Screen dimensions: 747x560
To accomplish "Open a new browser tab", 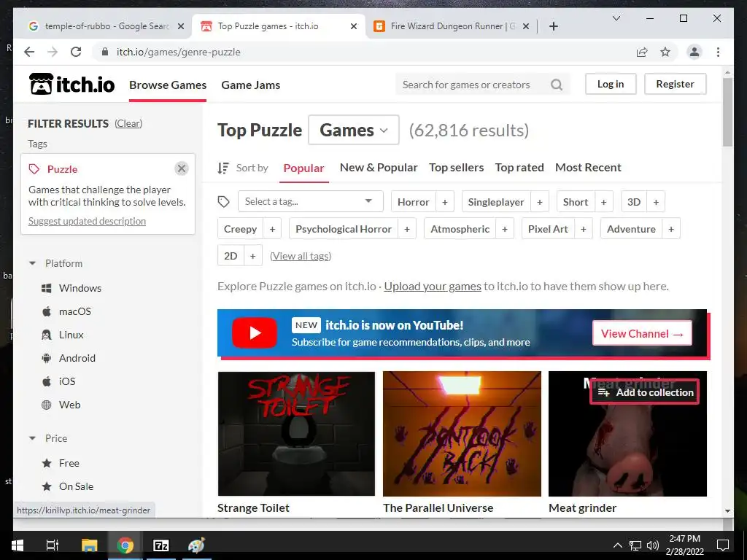I will pyautogui.click(x=553, y=26).
